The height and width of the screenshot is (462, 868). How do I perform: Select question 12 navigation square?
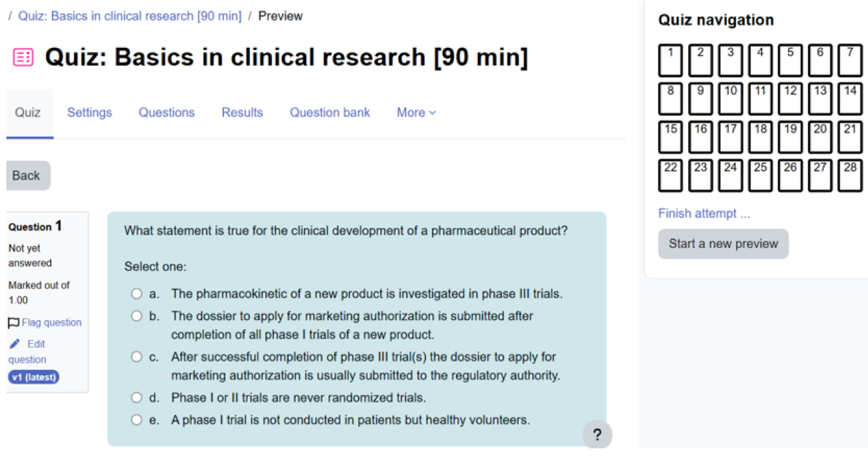click(x=790, y=99)
